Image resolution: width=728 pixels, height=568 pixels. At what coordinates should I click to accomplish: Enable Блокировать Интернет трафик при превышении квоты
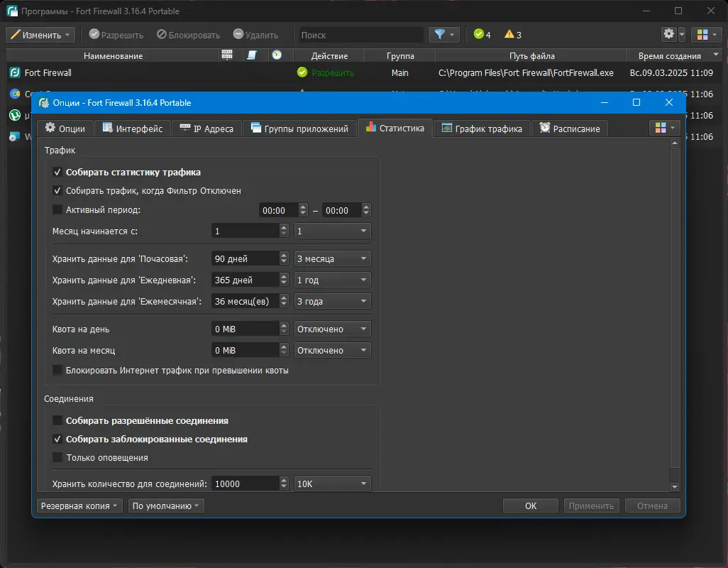pyautogui.click(x=57, y=370)
